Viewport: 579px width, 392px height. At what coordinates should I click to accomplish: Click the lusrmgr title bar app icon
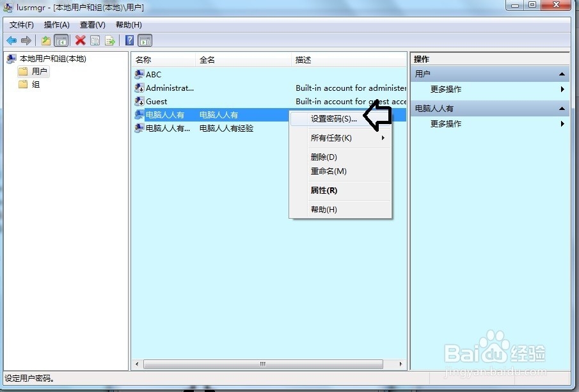click(x=8, y=7)
